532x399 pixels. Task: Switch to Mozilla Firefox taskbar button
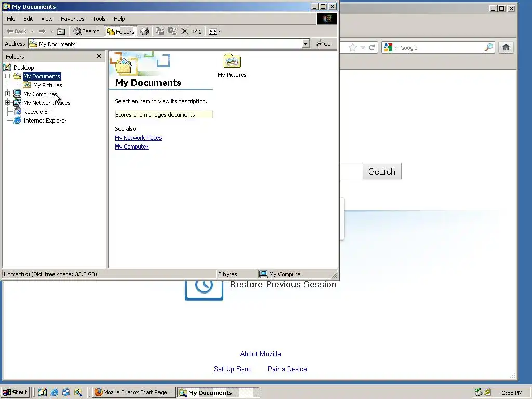pyautogui.click(x=134, y=392)
